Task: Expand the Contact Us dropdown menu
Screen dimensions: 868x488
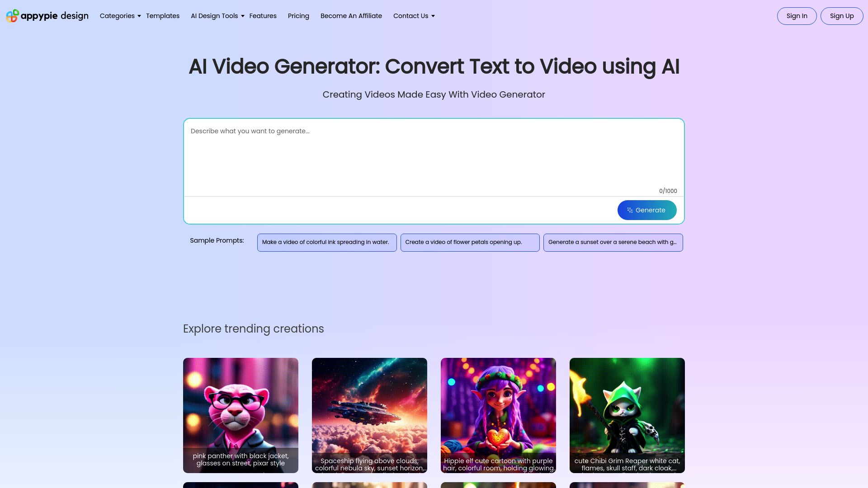Action: tap(414, 15)
